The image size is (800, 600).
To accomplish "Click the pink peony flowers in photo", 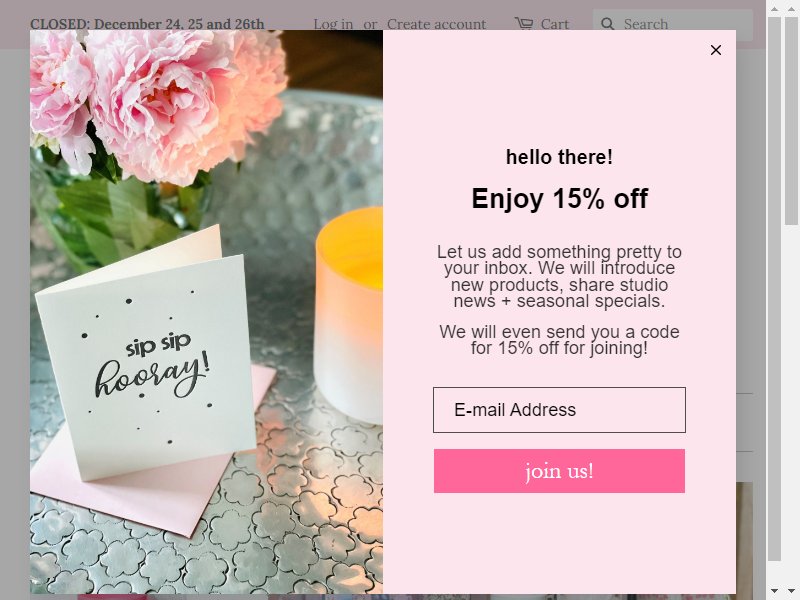I will point(158,102).
